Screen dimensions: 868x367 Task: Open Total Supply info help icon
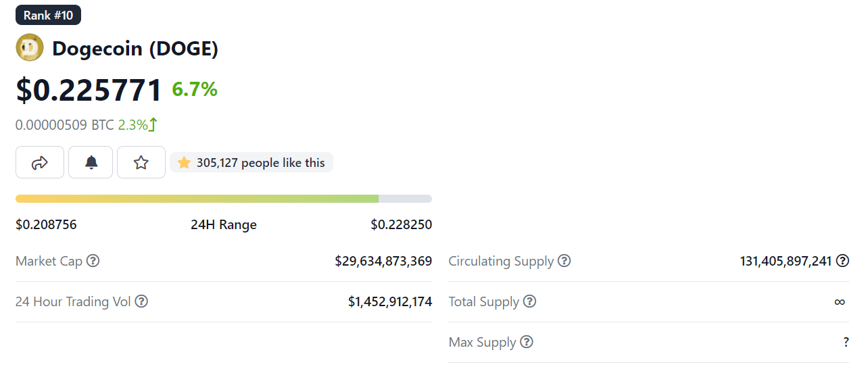(530, 301)
